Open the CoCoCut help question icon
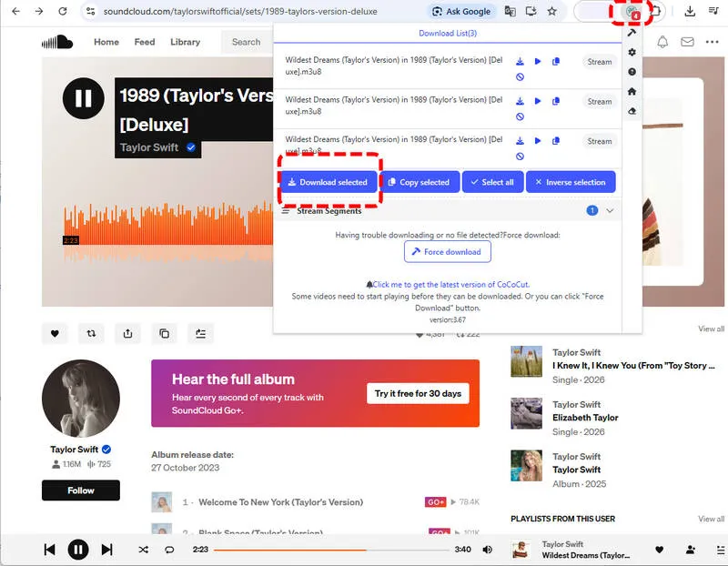 coord(632,72)
